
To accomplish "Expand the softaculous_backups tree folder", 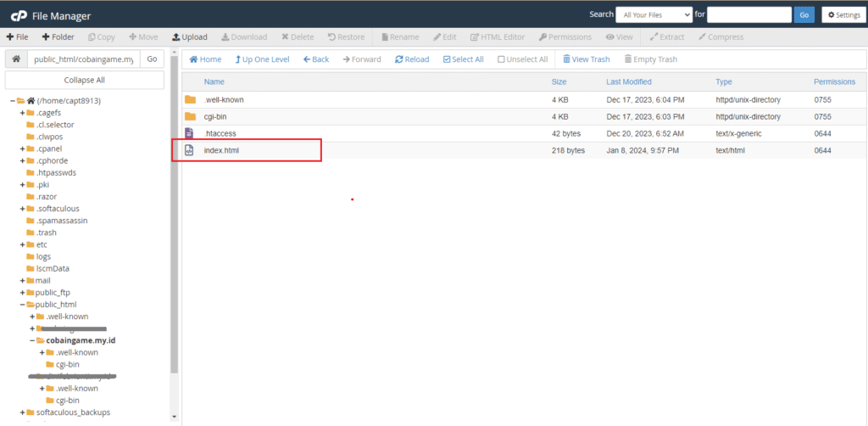I will pyautogui.click(x=23, y=412).
